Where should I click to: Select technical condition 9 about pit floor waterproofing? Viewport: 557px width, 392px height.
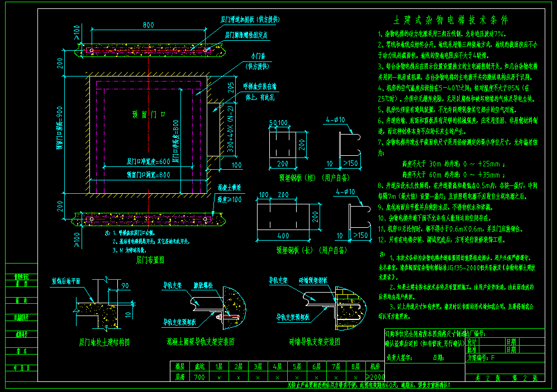(435, 207)
